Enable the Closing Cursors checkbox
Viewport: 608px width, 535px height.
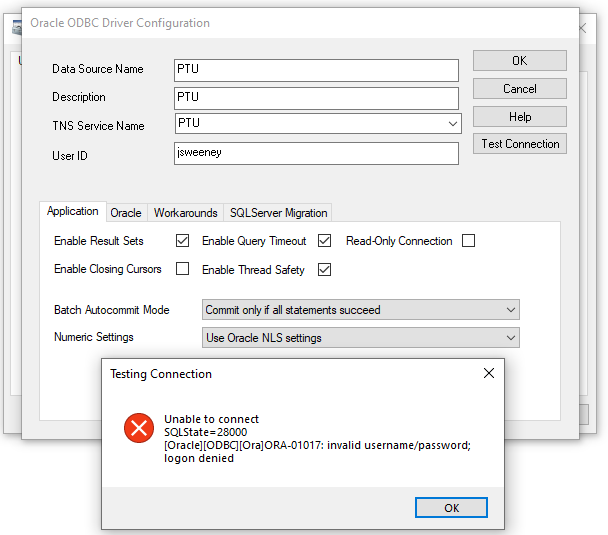point(182,269)
